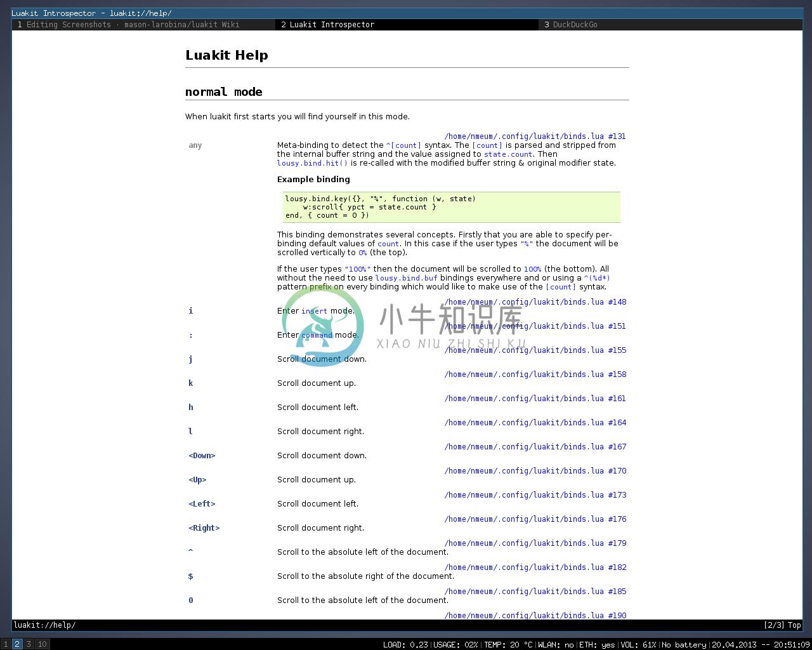Click the 'k' key binding entry

(190, 383)
